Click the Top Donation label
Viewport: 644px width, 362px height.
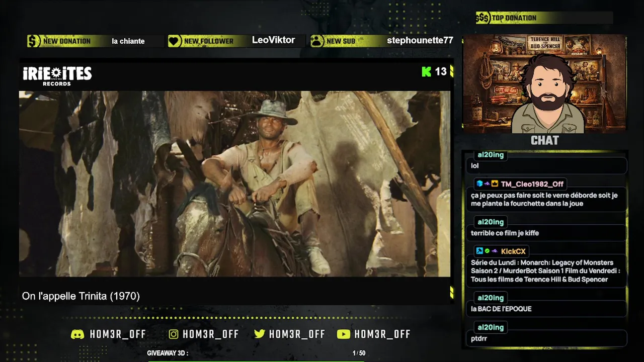click(x=514, y=18)
